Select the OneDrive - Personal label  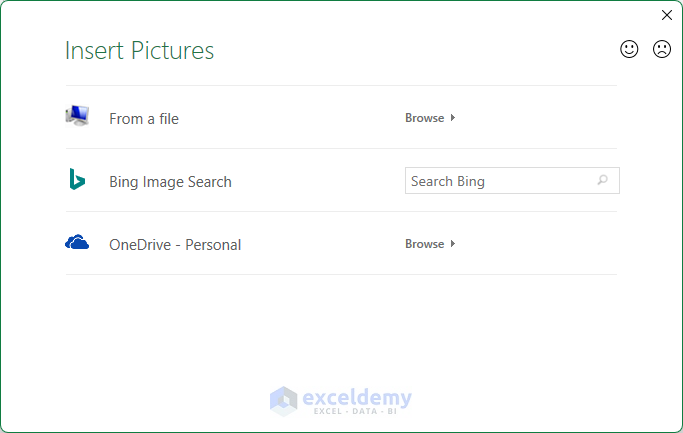coord(175,245)
